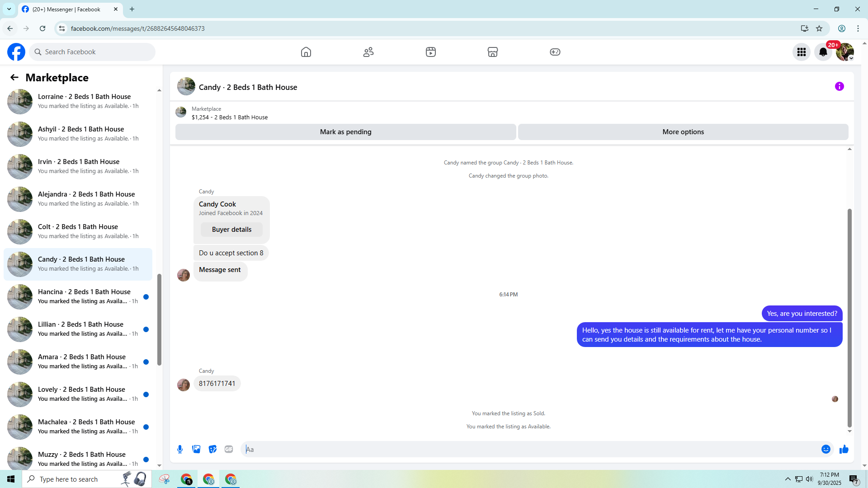Open the More options menu for listing
This screenshot has height=488, width=868.
(683, 132)
